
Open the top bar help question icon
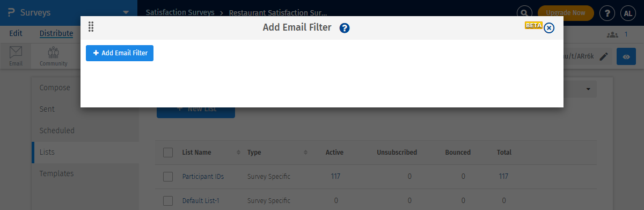pyautogui.click(x=607, y=13)
